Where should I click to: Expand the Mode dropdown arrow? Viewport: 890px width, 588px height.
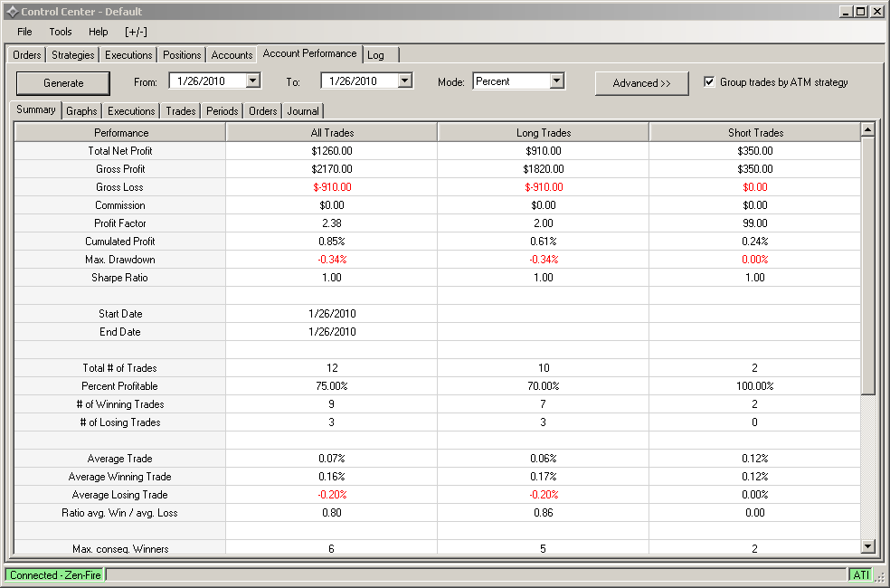(557, 81)
